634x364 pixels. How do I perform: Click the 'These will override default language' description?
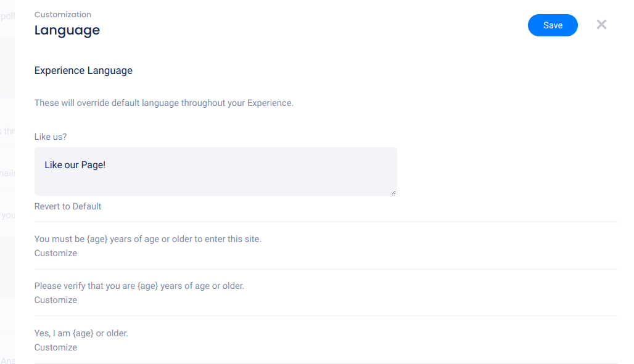point(164,103)
